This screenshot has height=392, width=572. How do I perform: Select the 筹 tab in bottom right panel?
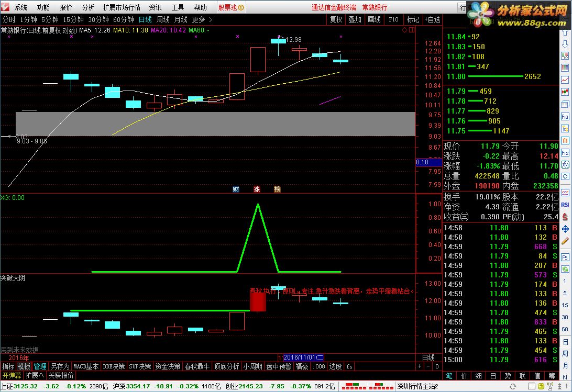click(x=551, y=376)
